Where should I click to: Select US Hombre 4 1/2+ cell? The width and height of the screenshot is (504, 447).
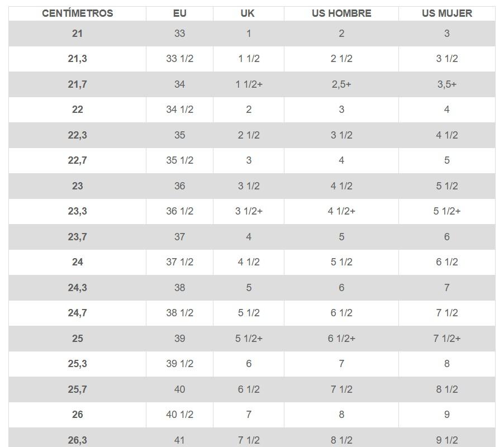pos(341,211)
